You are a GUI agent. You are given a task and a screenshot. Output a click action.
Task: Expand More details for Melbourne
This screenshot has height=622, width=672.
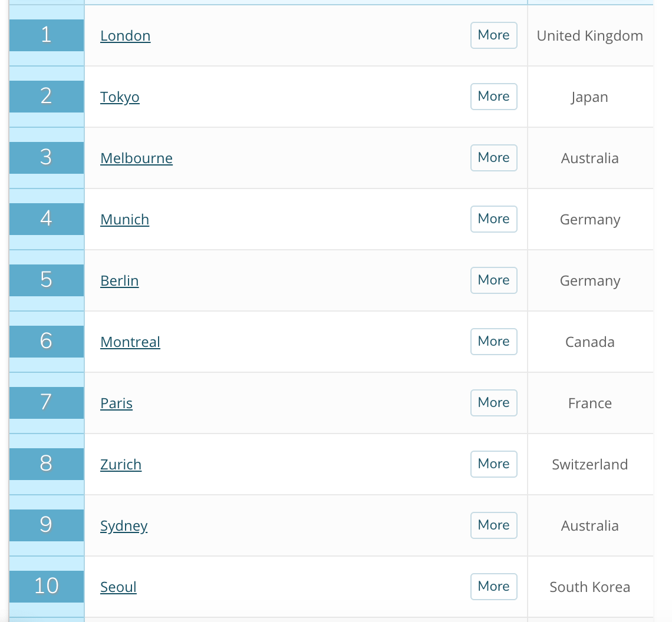click(x=493, y=158)
